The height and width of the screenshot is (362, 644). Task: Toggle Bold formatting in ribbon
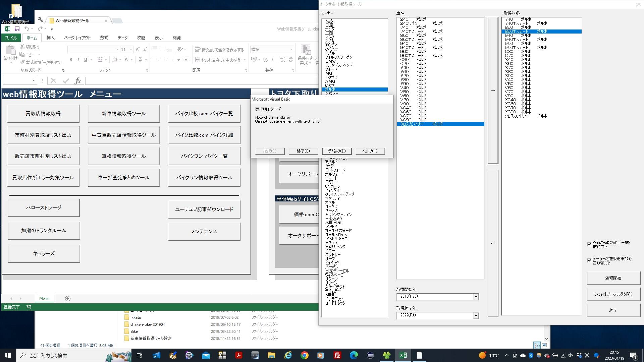coord(71,60)
